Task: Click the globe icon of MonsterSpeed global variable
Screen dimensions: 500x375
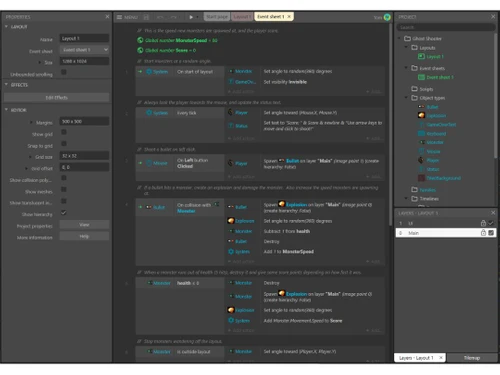Action: click(140, 40)
